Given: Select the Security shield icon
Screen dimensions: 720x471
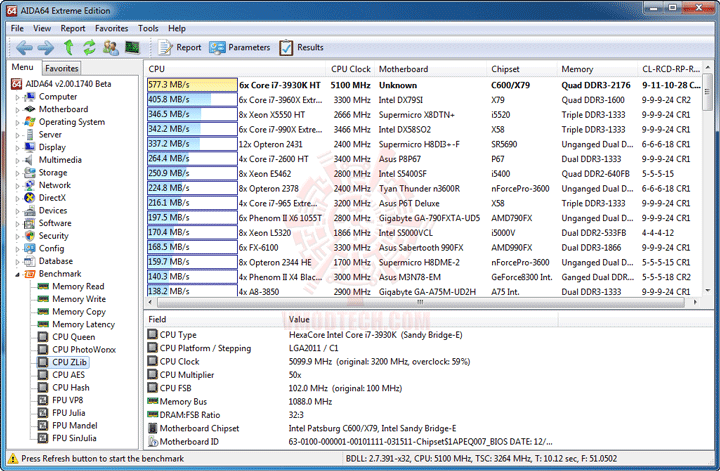Looking at the screenshot, I should pos(30,236).
